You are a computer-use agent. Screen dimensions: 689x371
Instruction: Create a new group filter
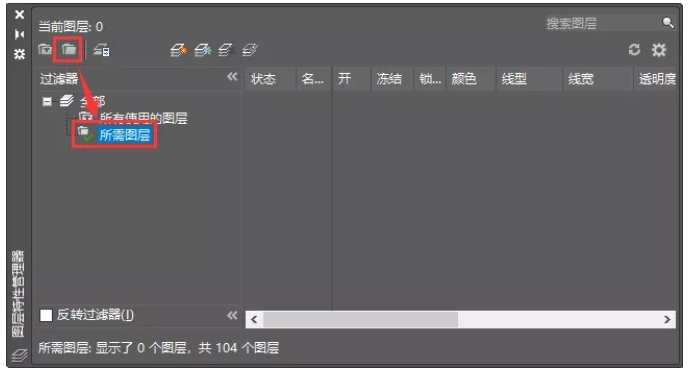coord(69,50)
